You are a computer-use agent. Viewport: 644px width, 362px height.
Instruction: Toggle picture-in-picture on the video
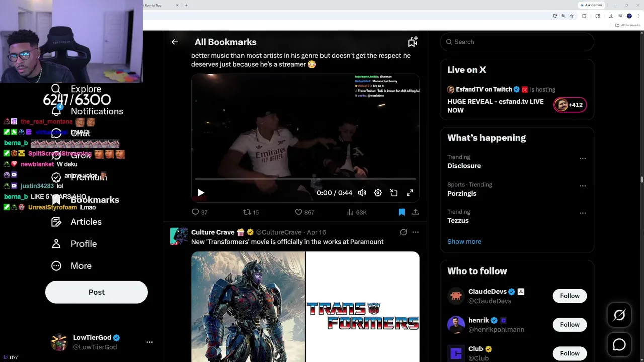click(394, 193)
